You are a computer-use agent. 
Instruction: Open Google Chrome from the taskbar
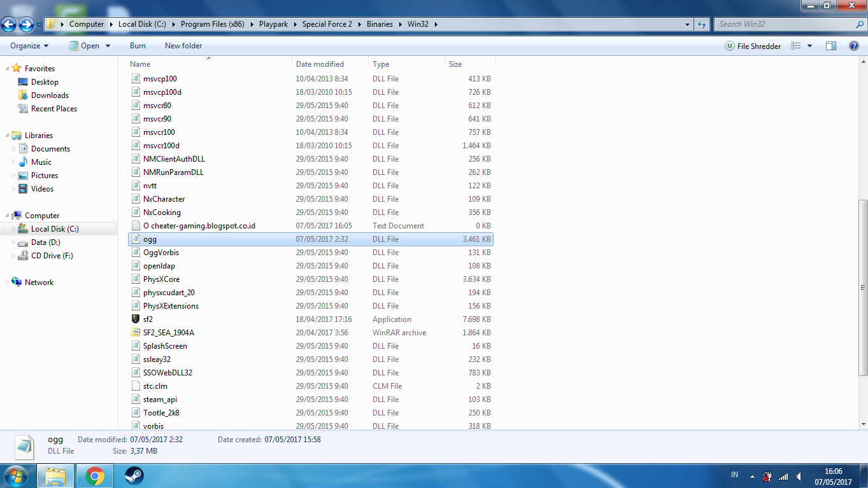coord(95,475)
